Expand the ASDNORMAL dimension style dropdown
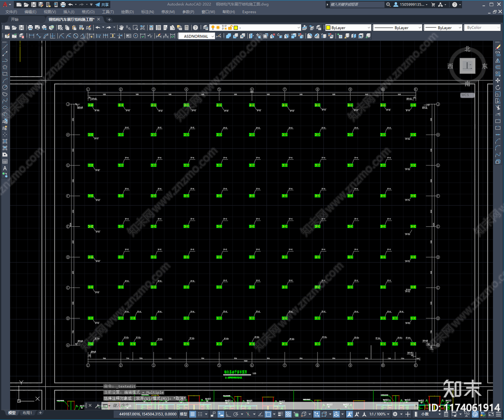 click(x=212, y=36)
